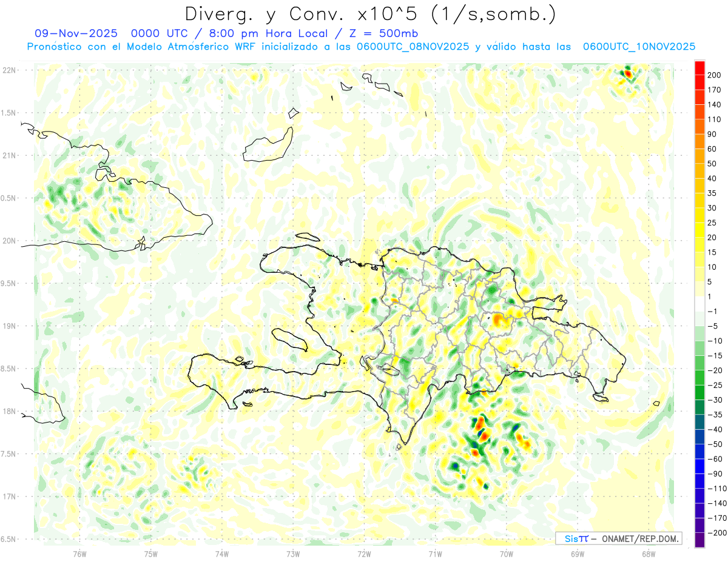This screenshot has width=728, height=562.
Task: Click the "76W" longitude label
Action: click(x=80, y=554)
